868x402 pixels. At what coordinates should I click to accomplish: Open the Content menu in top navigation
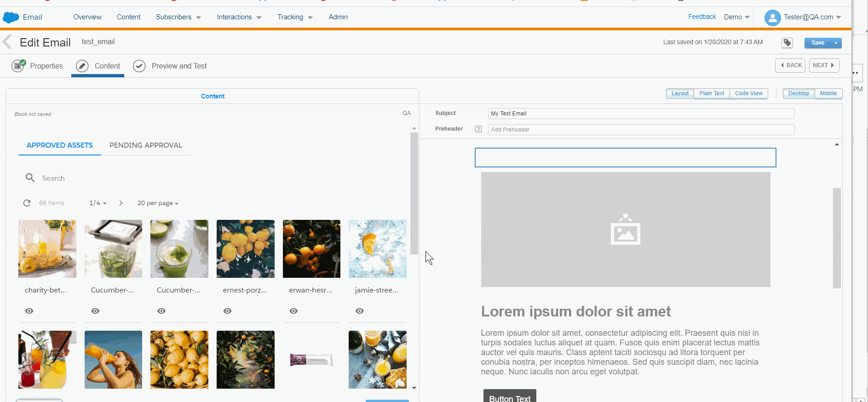[x=129, y=17]
